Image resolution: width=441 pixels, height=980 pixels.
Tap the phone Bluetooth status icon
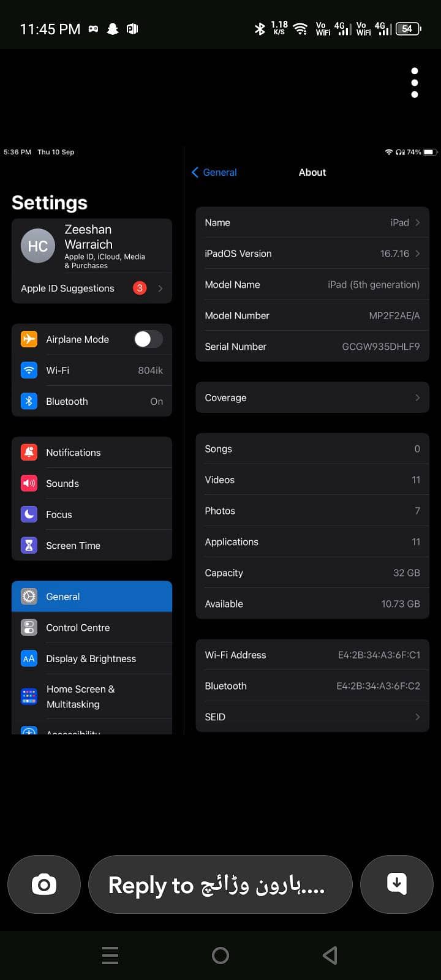260,29
